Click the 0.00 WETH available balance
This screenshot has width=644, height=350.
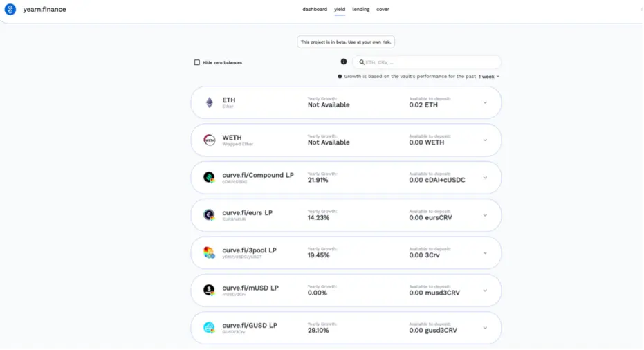pyautogui.click(x=426, y=142)
